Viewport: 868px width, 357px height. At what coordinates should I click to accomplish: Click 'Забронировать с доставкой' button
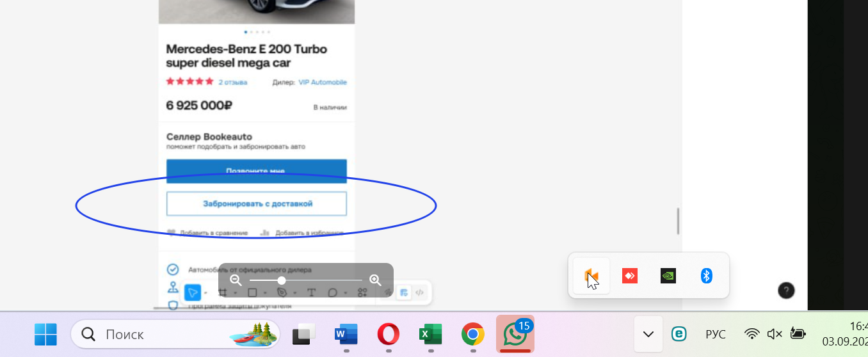coord(257,203)
